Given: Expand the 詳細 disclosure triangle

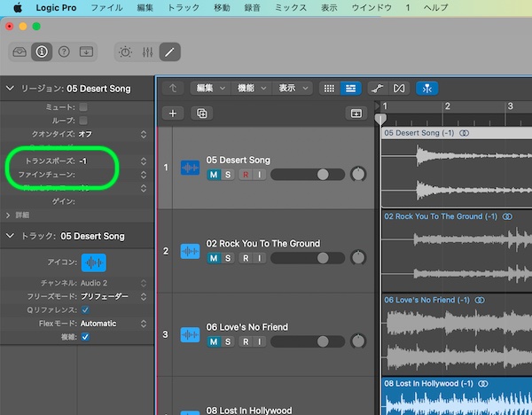Looking at the screenshot, I should pos(8,215).
